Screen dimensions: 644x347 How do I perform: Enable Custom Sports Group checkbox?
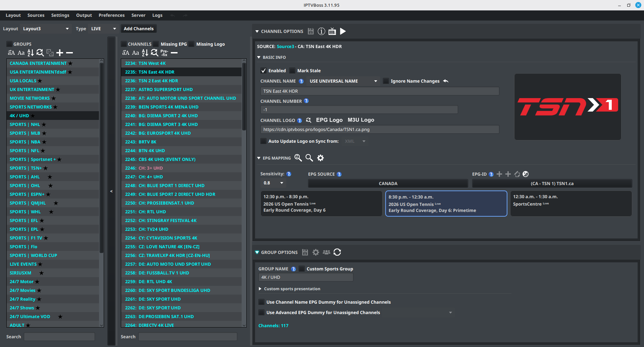click(x=302, y=269)
